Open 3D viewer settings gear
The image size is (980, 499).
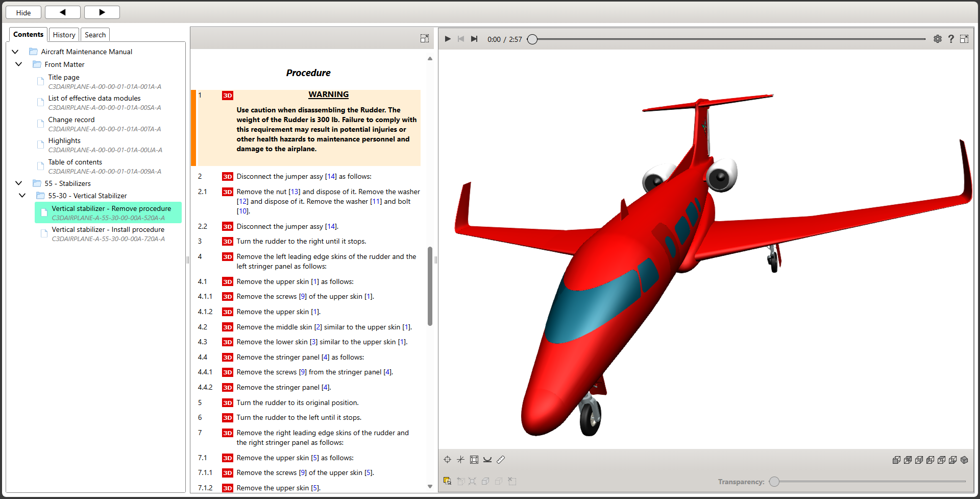click(938, 39)
